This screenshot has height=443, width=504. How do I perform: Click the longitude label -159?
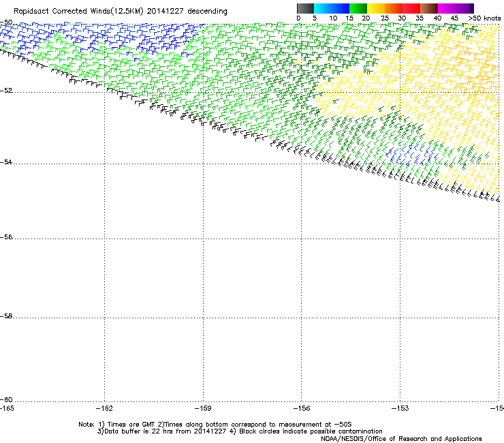click(203, 408)
